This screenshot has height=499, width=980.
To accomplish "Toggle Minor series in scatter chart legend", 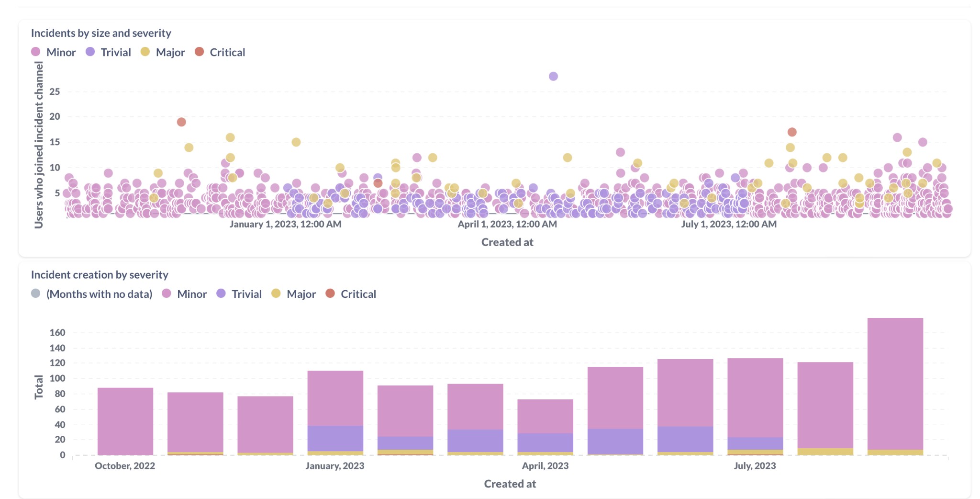I will (x=61, y=52).
